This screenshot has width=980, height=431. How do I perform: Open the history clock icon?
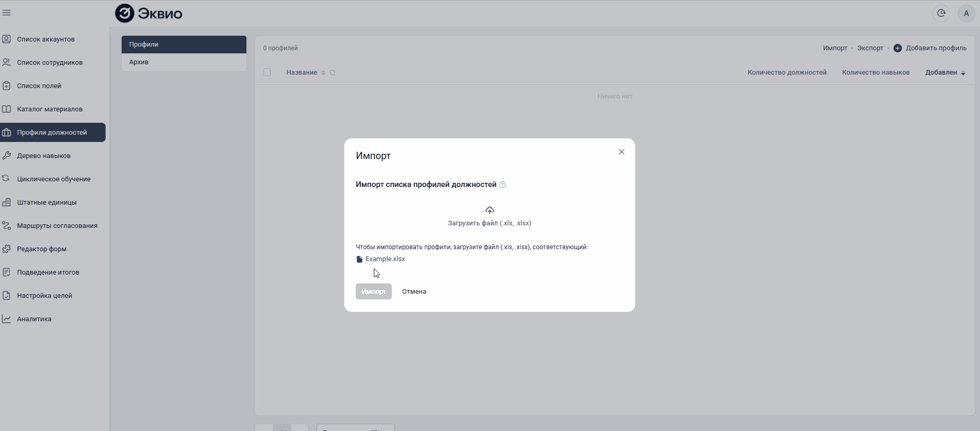pyautogui.click(x=941, y=13)
